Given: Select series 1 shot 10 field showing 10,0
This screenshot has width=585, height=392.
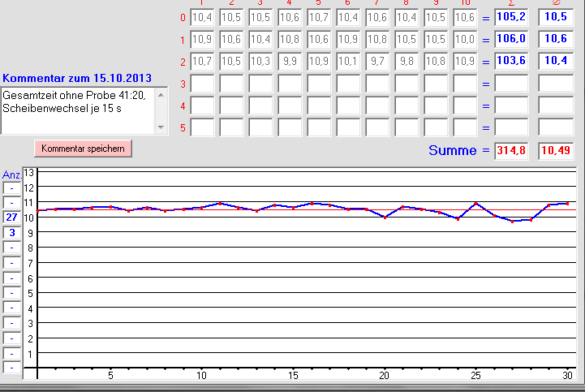Looking at the screenshot, I should pos(465,39).
